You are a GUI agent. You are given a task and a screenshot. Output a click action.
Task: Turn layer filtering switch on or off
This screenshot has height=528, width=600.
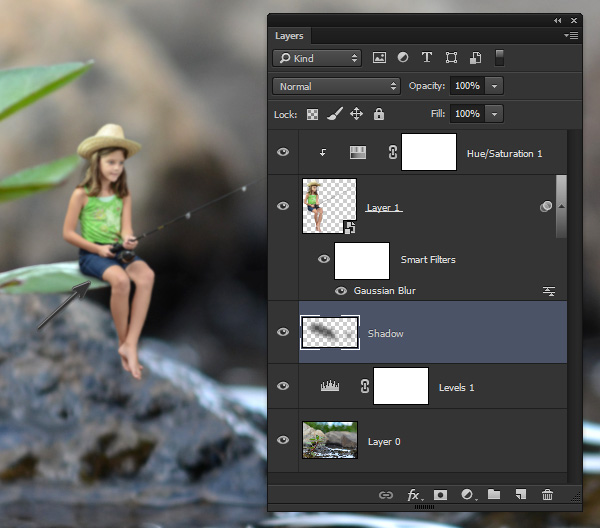coord(499,58)
